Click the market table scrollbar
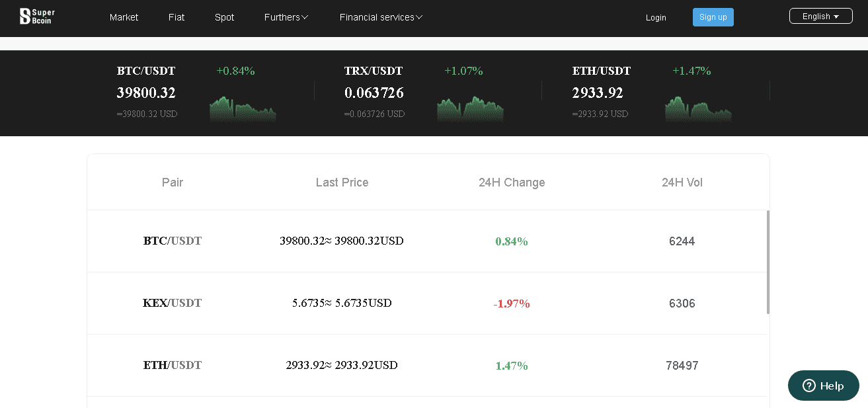868x408 pixels. 768,262
